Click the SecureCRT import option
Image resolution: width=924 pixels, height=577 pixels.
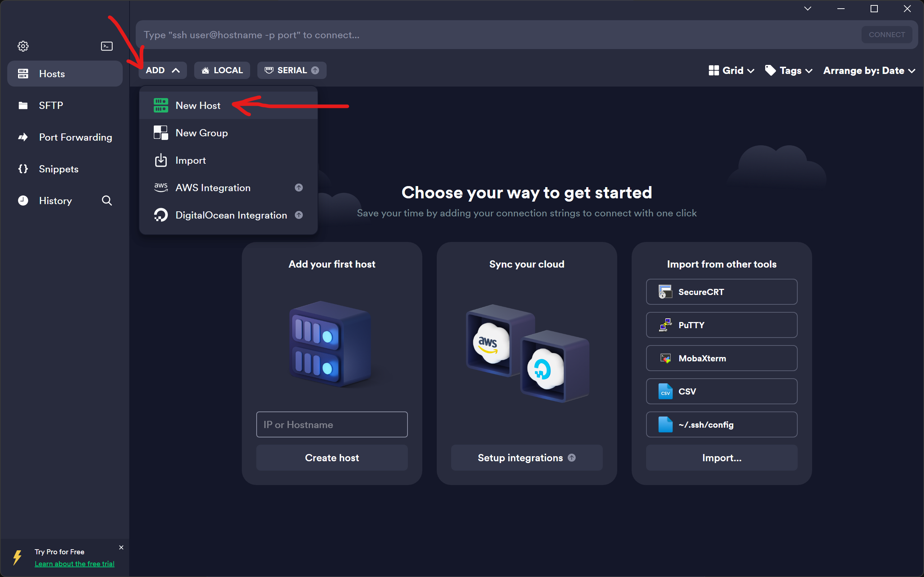[721, 292]
